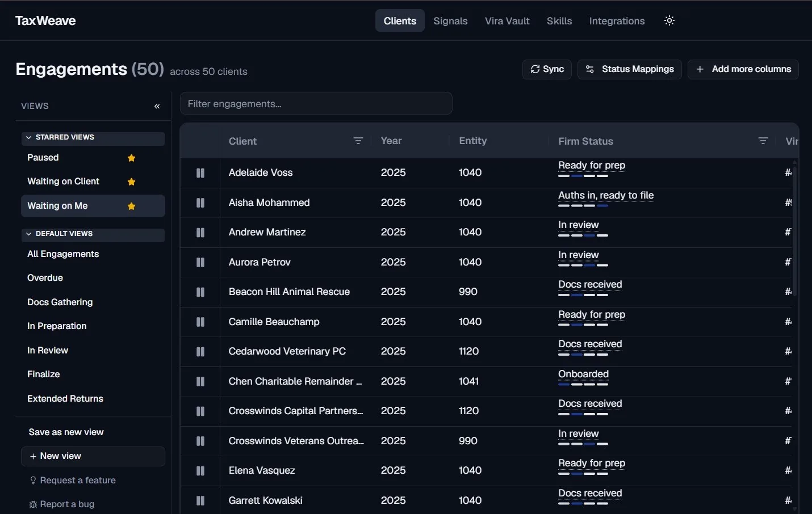Click Garrett Kowalski's Docs received status
The image size is (812, 514).
pyautogui.click(x=590, y=493)
